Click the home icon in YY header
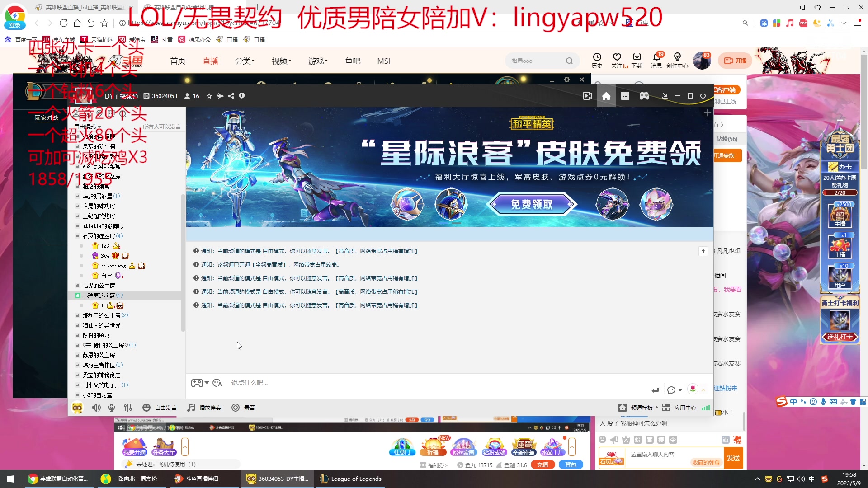 point(606,96)
